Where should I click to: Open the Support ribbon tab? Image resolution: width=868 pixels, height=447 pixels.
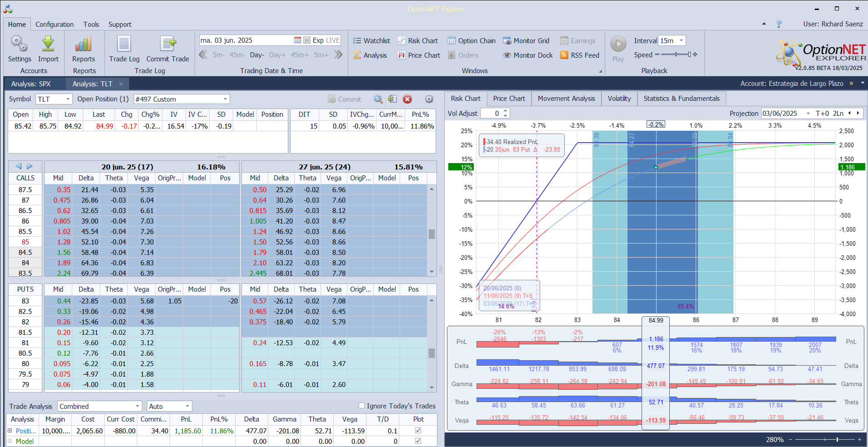[120, 24]
